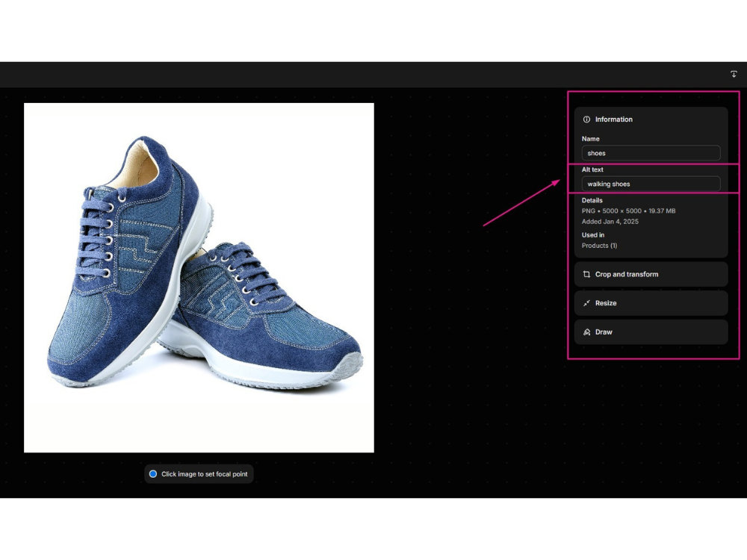Open the Draw section

pyautogui.click(x=651, y=332)
